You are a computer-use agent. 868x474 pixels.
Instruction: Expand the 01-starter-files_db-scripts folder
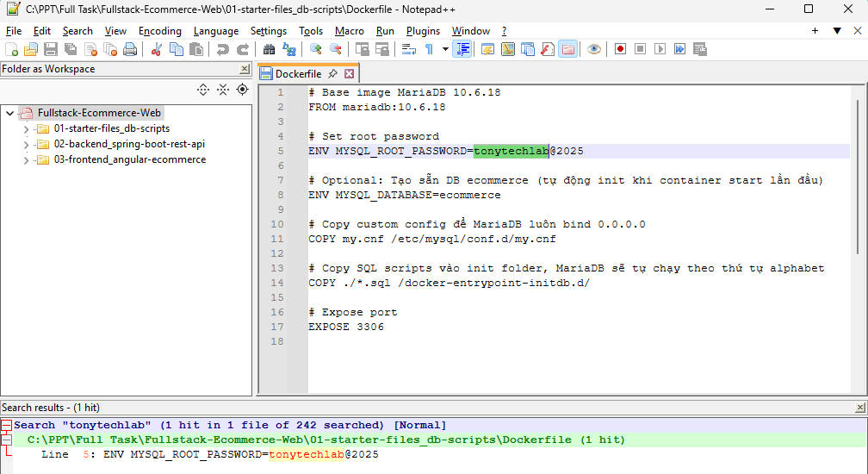coord(28,128)
